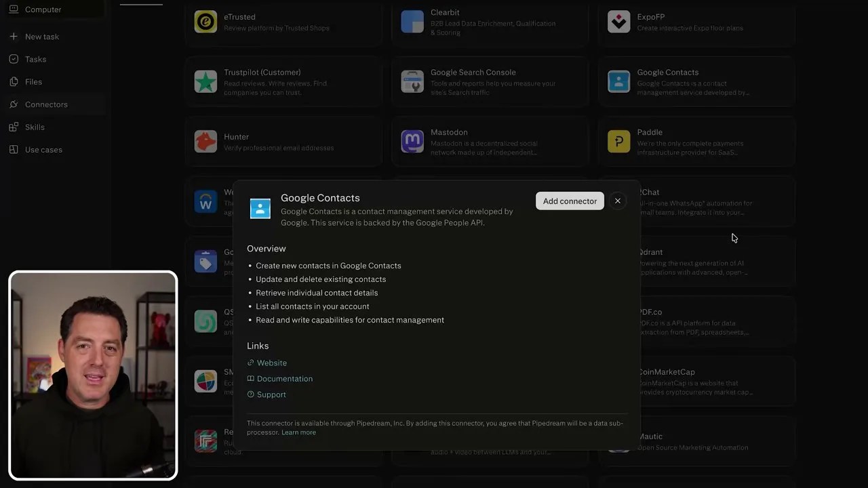
Task: Click the Add connector button
Action: [570, 201]
